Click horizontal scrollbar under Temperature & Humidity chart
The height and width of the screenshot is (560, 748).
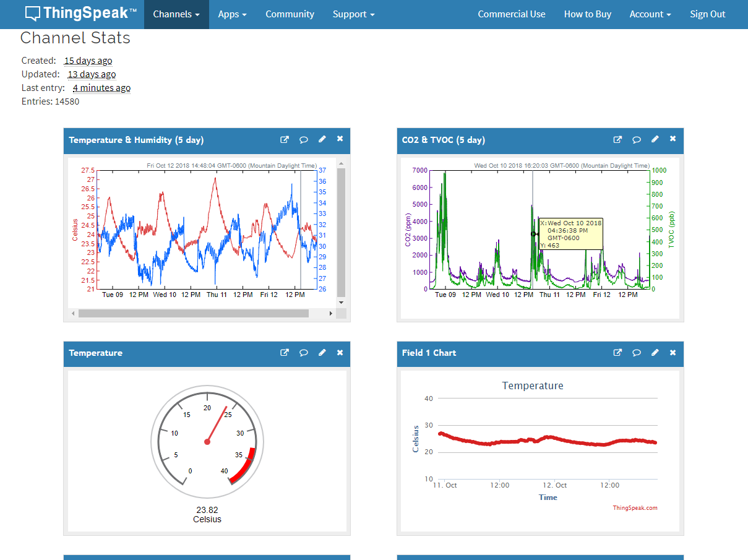193,314
